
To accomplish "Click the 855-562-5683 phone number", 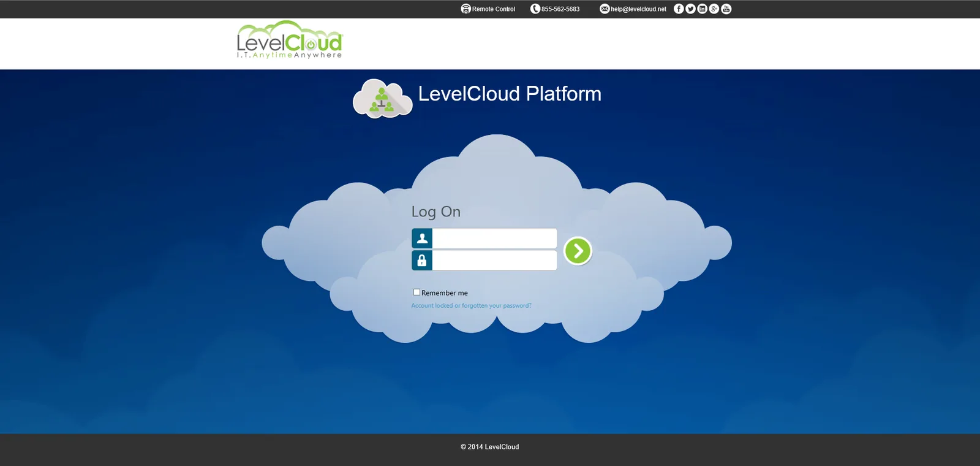I will (x=560, y=9).
